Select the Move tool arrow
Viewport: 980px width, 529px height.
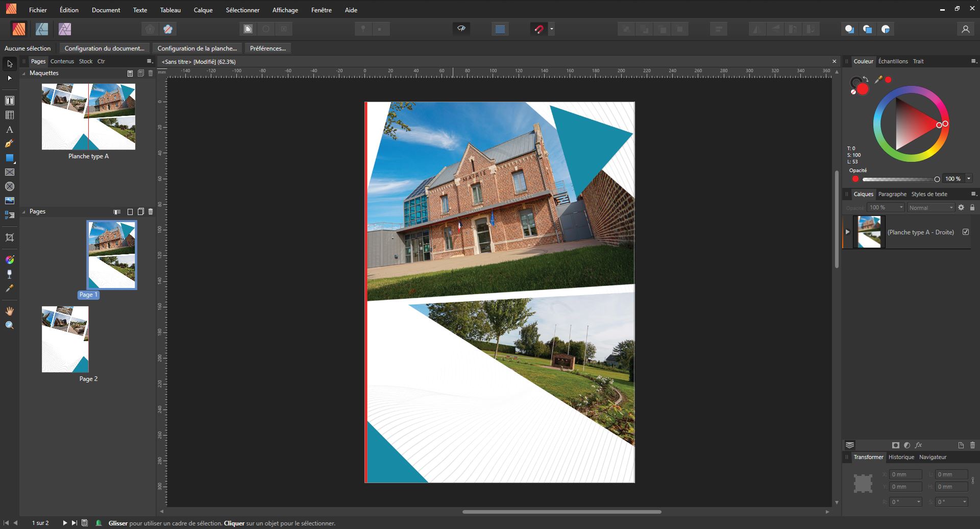[10, 64]
